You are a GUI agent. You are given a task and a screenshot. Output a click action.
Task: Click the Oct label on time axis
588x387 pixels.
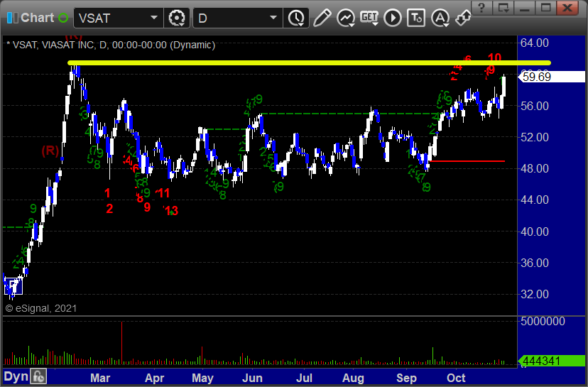[456, 378]
